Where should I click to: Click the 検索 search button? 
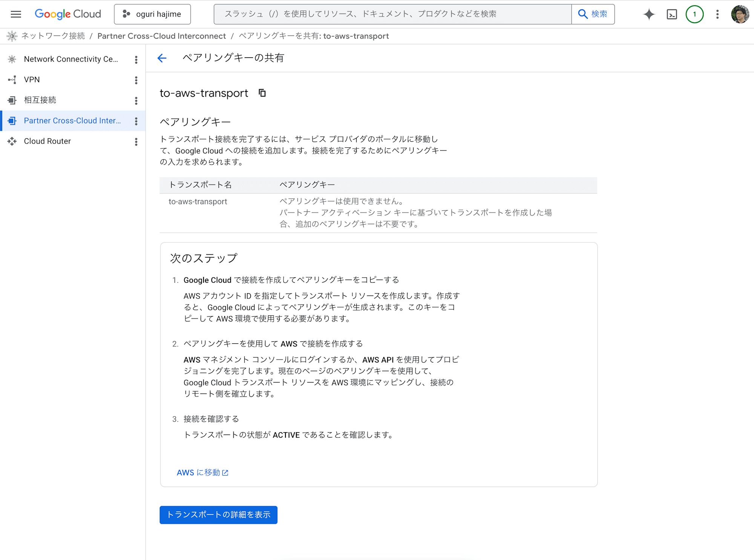click(x=593, y=14)
